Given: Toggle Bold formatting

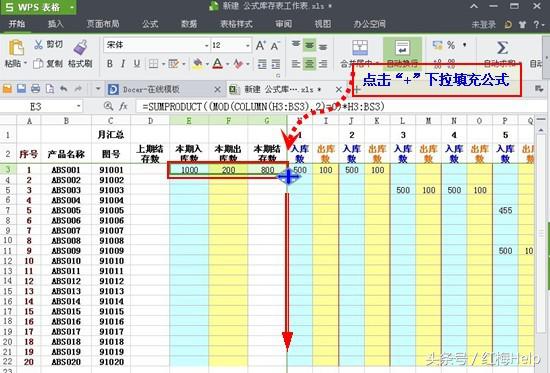Looking at the screenshot, I should point(110,64).
